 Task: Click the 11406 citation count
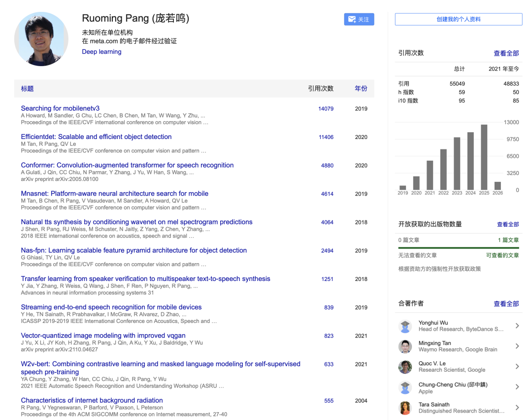[326, 137]
